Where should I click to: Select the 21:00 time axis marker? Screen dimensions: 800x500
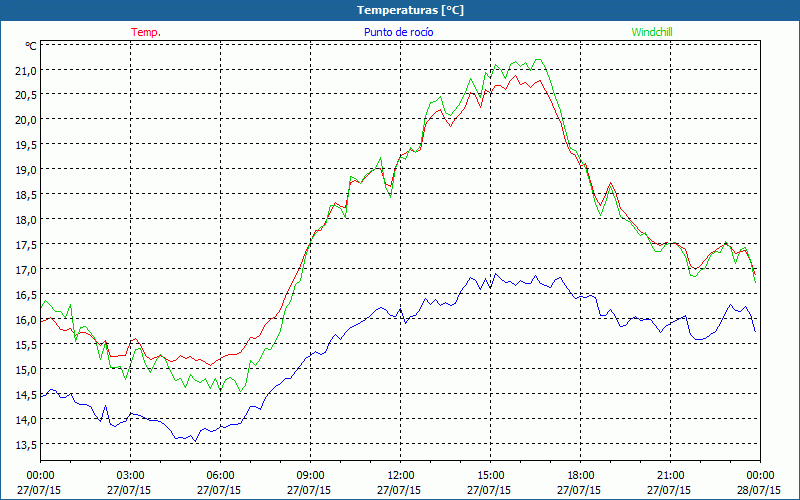click(x=670, y=475)
